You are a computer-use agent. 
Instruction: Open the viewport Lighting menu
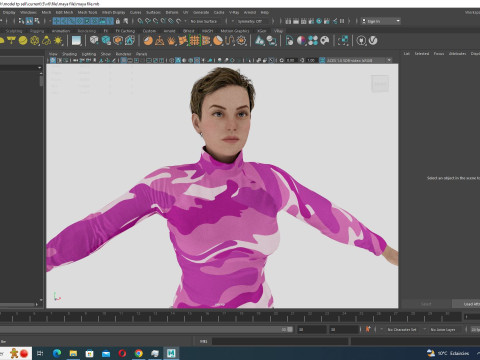(x=89, y=54)
